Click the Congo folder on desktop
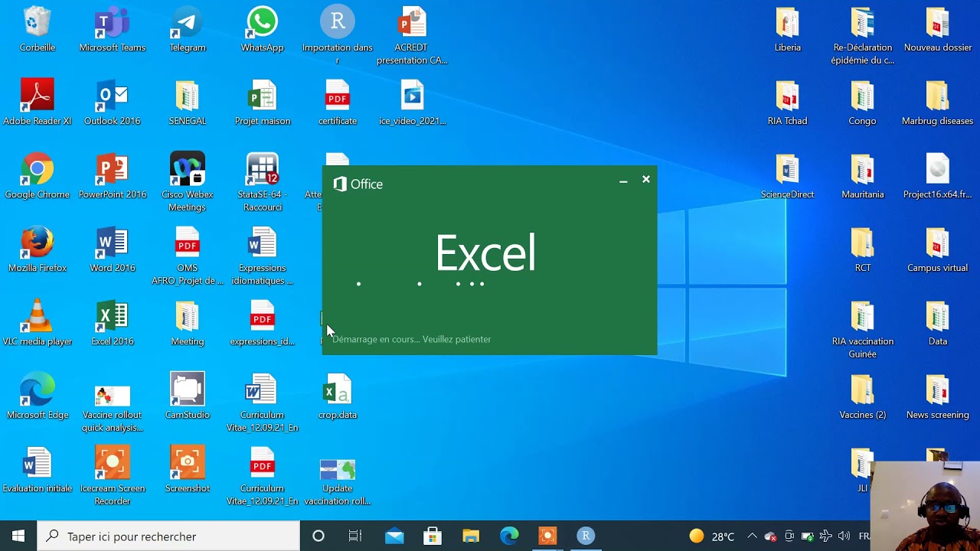This screenshot has height=551, width=980. 863,103
